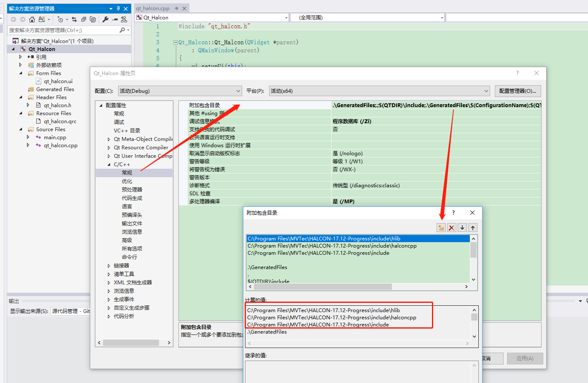Switch views in Solution Explorer toolbar

point(42,19)
